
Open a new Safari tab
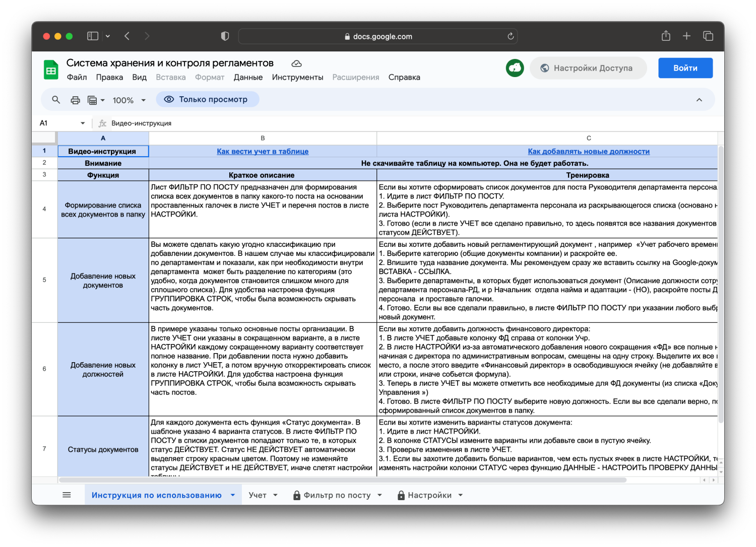686,36
